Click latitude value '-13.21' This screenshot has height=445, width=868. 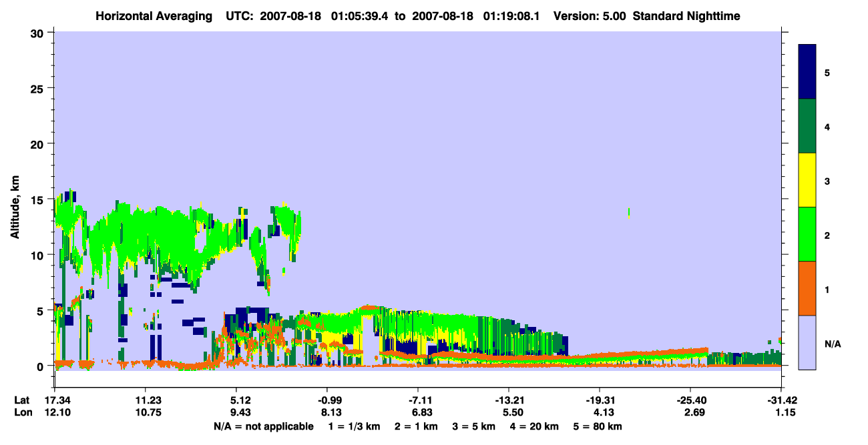[508, 400]
